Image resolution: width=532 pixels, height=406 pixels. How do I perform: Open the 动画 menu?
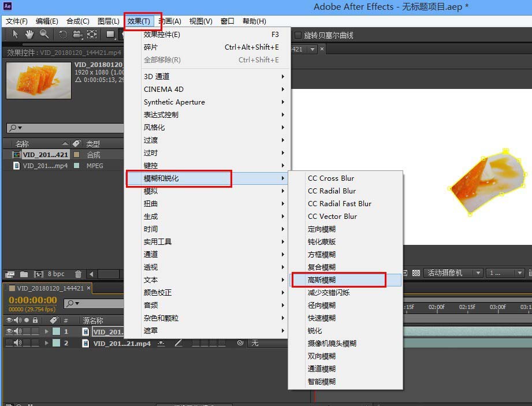tap(170, 21)
